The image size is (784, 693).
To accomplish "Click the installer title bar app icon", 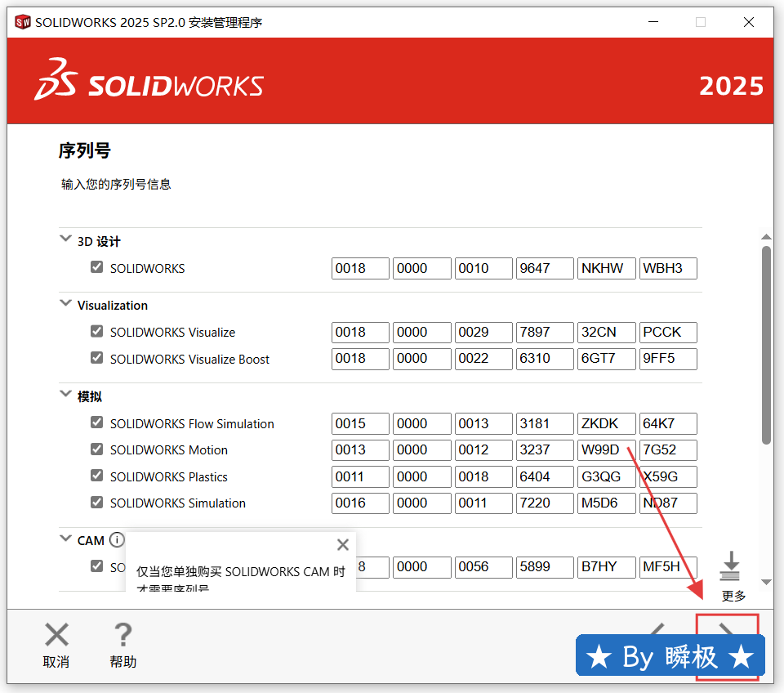I will (x=23, y=22).
